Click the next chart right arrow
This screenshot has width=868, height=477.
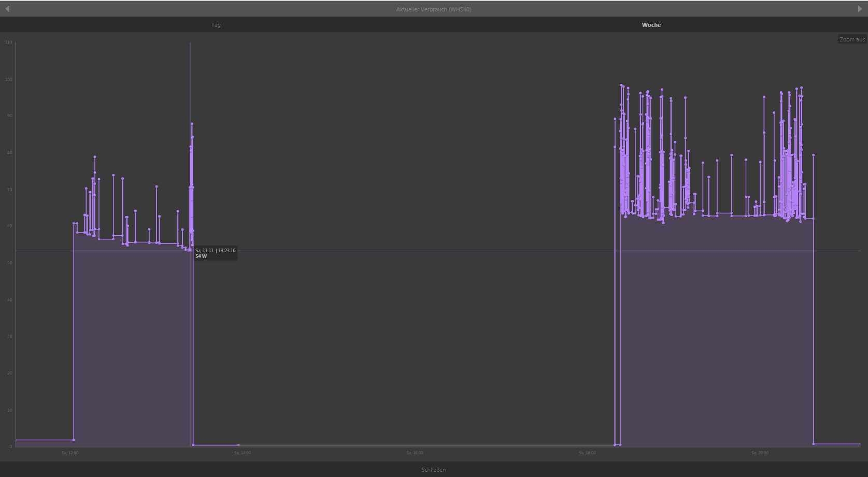point(860,9)
